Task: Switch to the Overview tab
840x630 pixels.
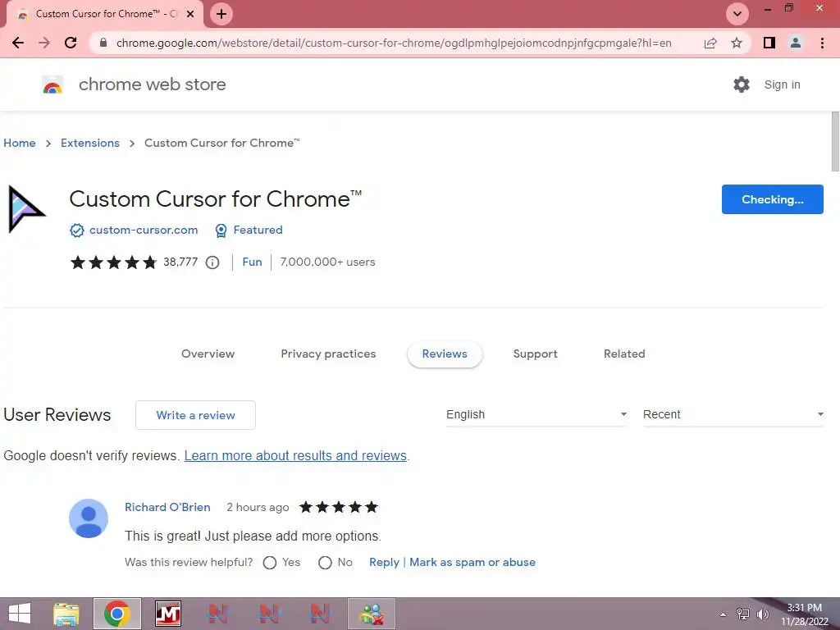Action: (x=208, y=354)
